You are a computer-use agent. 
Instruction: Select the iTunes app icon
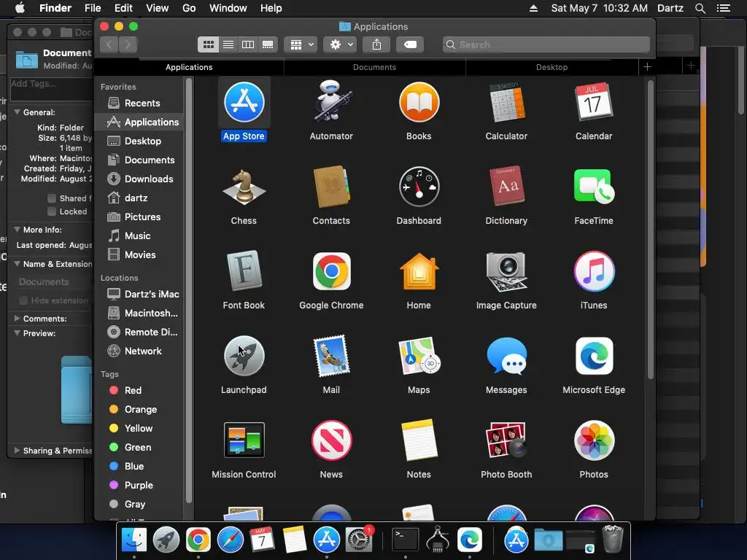click(594, 271)
